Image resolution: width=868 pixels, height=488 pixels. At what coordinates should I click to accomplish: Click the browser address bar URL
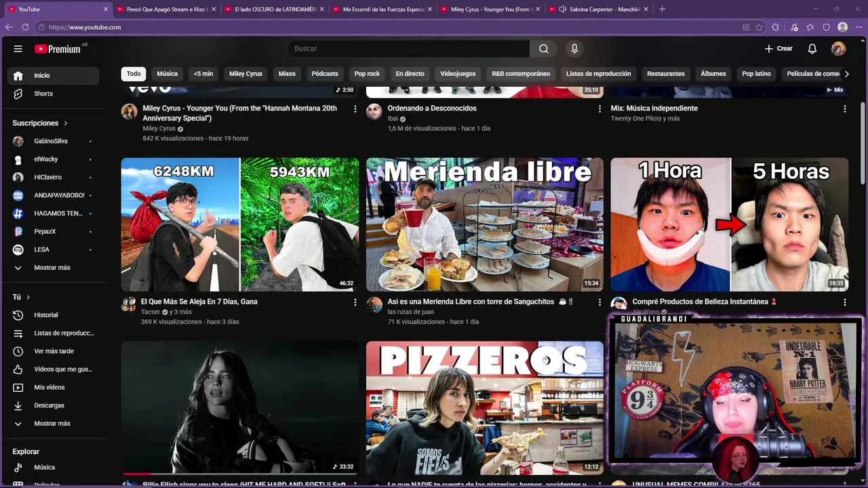[85, 27]
